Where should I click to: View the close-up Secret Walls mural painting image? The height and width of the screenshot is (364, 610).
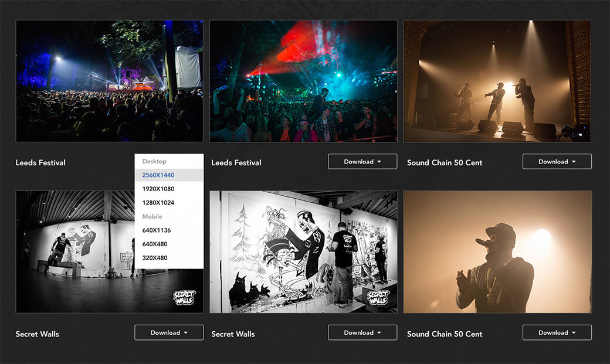pyautogui.click(x=303, y=251)
